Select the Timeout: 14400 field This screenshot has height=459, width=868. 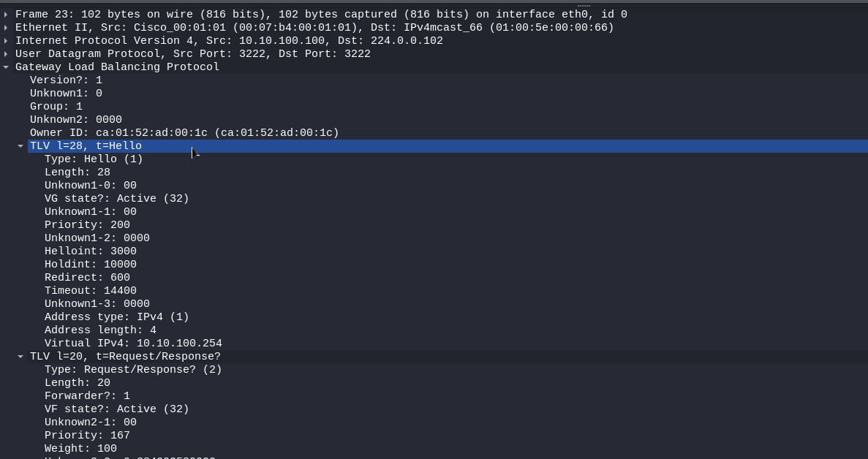(x=90, y=291)
